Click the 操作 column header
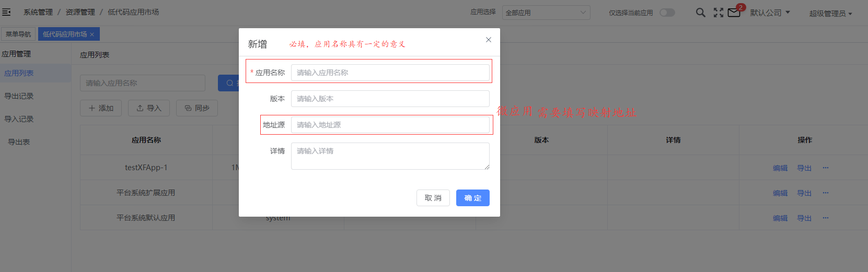 pyautogui.click(x=805, y=140)
